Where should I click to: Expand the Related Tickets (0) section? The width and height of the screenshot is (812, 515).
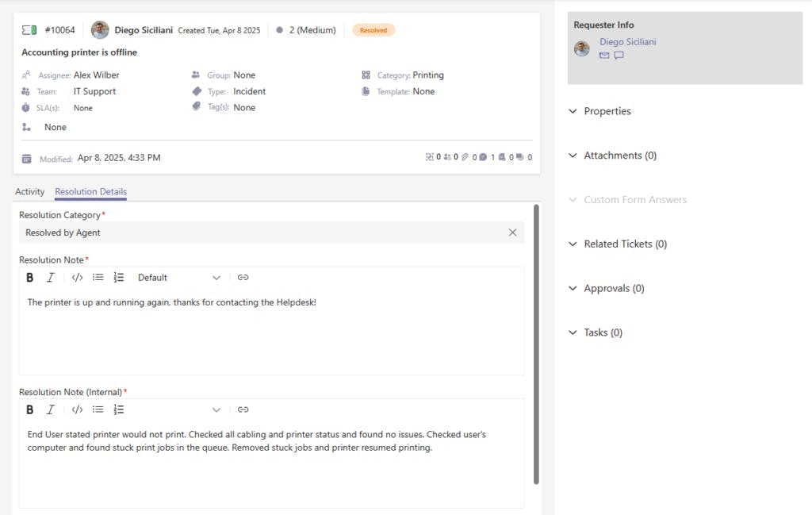(619, 244)
